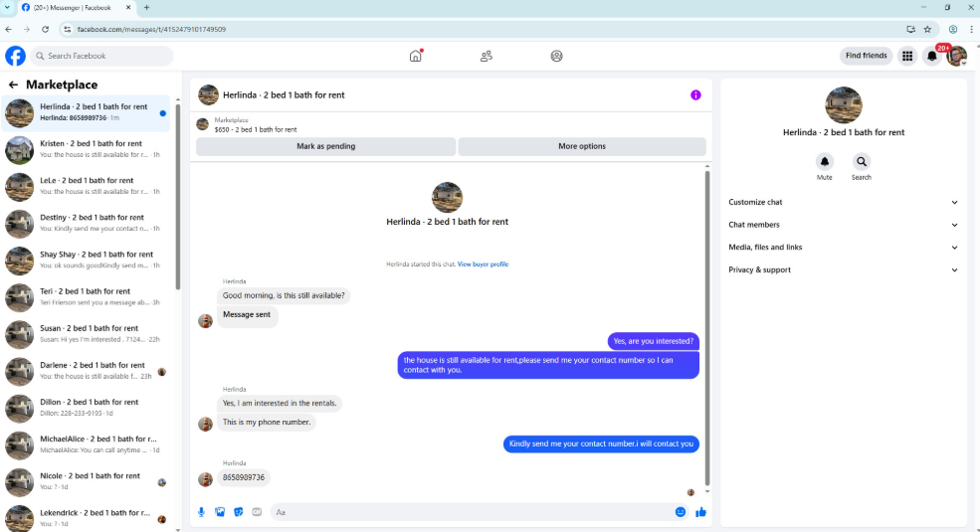The width and height of the screenshot is (980, 532).
Task: Click the 'Yes, are you interested?' message
Action: click(x=653, y=341)
